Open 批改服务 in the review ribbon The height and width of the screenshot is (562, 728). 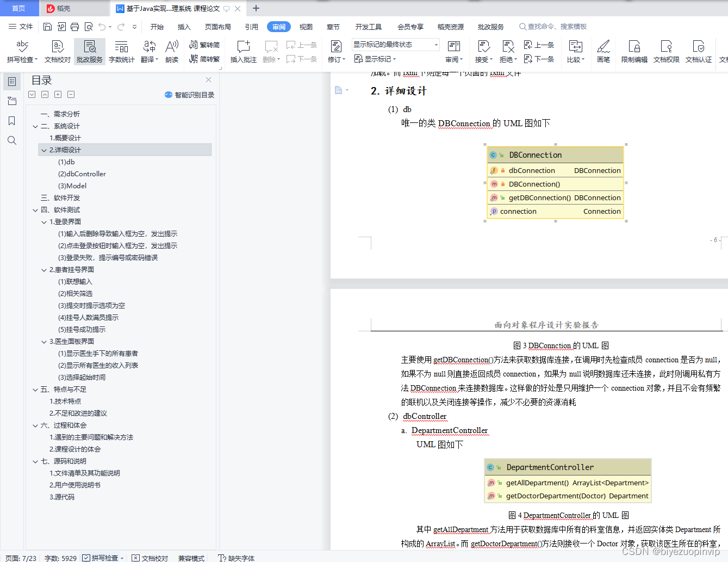pos(90,52)
